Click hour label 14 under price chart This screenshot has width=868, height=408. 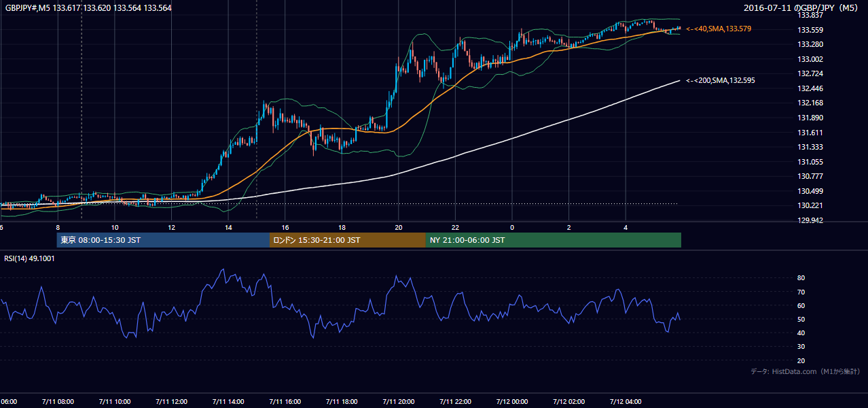coord(228,227)
